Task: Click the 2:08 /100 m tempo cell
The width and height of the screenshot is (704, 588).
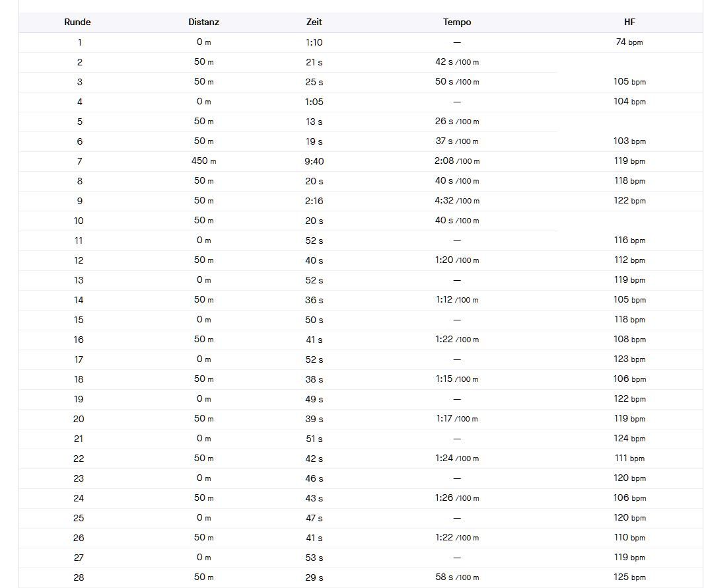Action: point(457,161)
